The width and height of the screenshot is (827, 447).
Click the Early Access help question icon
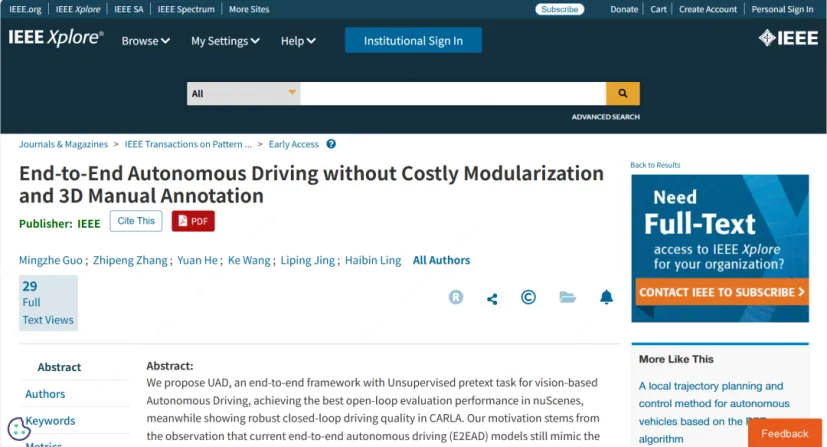point(331,144)
